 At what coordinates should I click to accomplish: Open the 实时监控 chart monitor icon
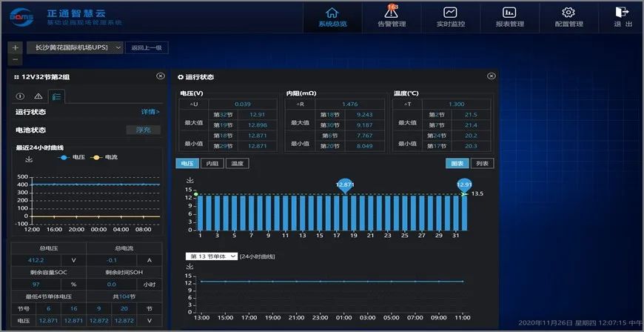(451, 13)
